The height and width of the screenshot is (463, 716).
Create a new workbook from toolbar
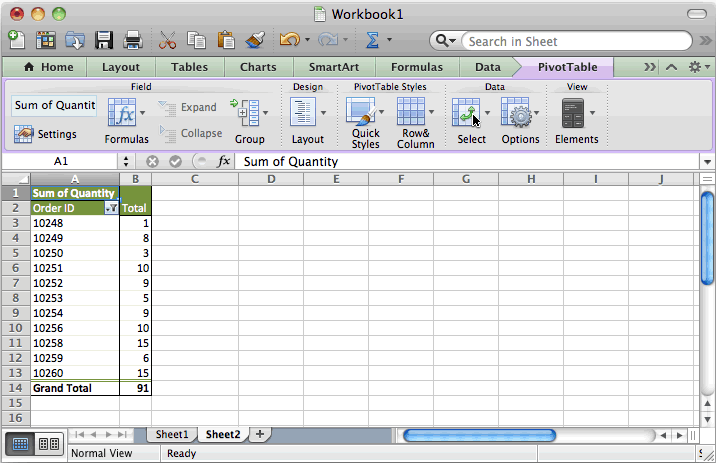tap(17, 40)
